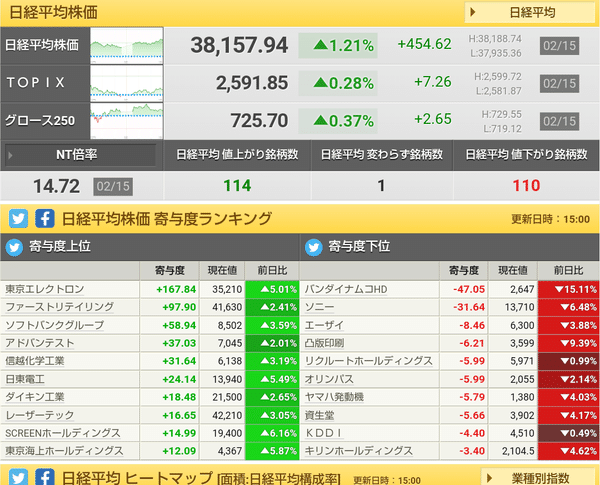Click Twitter icon next to 寄与度下位
Screen dimensions: 600x485
click(314, 247)
